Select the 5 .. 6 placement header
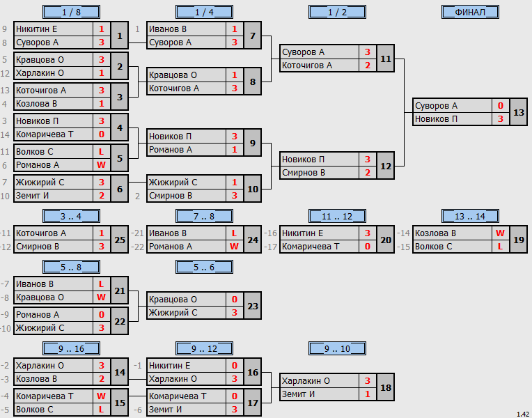This screenshot has width=532, height=418. [204, 267]
